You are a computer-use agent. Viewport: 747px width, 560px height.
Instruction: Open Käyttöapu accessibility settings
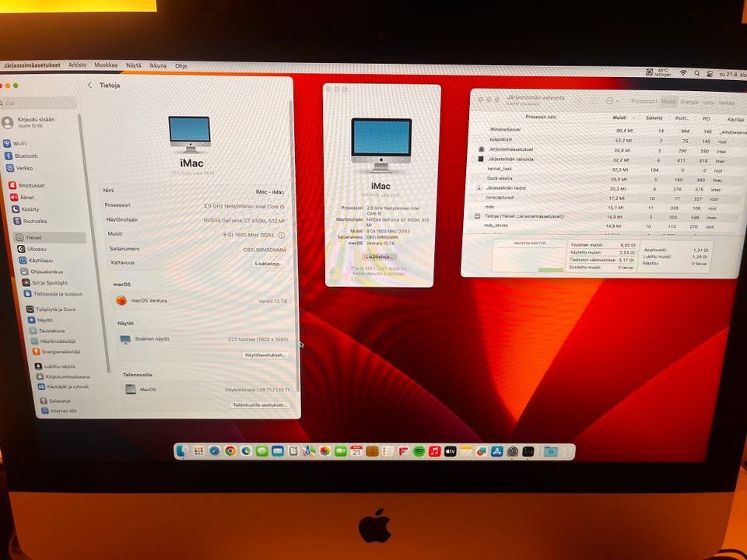click(x=36, y=261)
